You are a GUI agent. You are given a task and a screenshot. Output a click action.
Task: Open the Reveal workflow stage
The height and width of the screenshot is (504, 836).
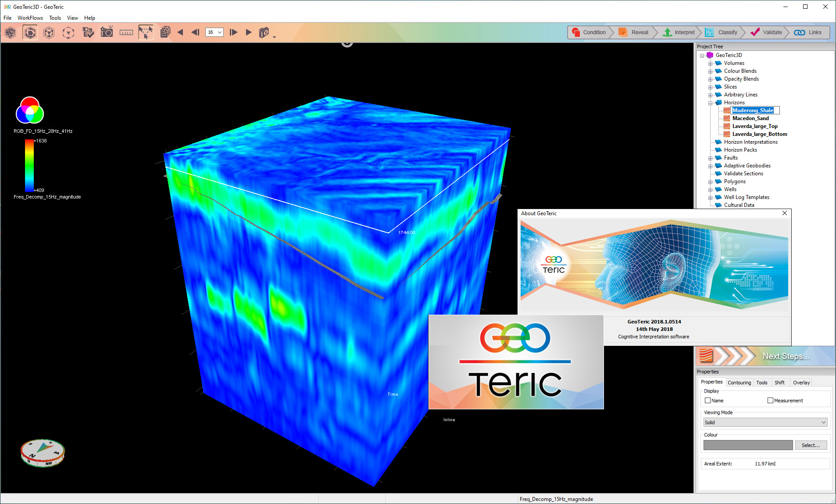click(633, 32)
